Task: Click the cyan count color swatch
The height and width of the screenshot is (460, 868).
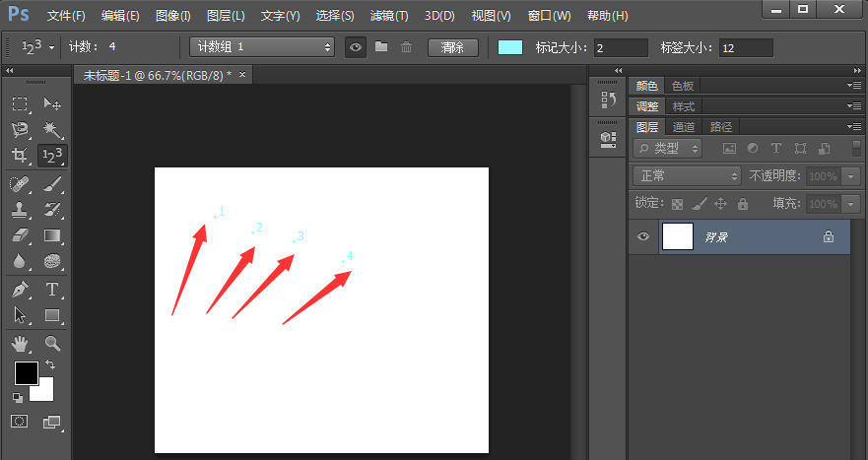Action: [510, 47]
